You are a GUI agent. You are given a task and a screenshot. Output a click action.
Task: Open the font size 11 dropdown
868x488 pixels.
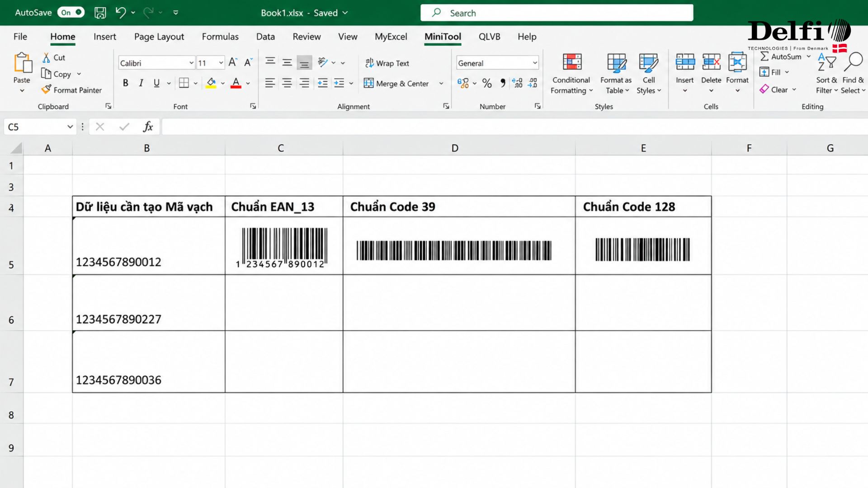tap(221, 63)
